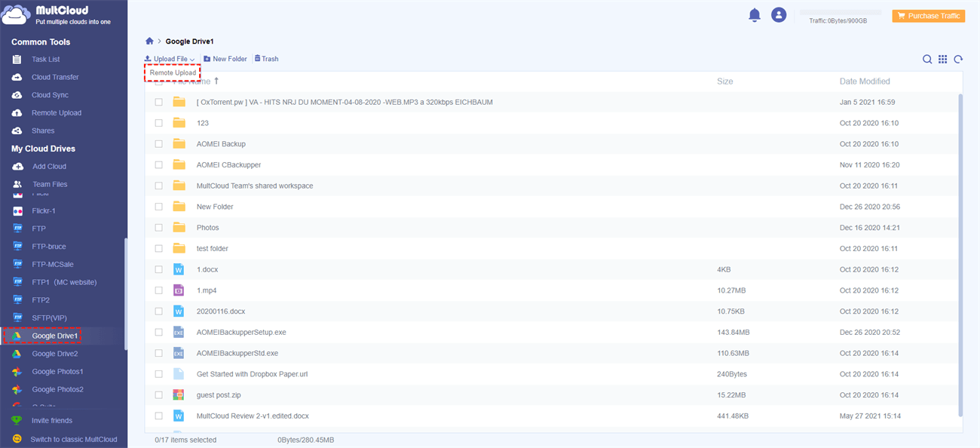Switch to grid view icon
980x448 pixels.
(x=943, y=59)
